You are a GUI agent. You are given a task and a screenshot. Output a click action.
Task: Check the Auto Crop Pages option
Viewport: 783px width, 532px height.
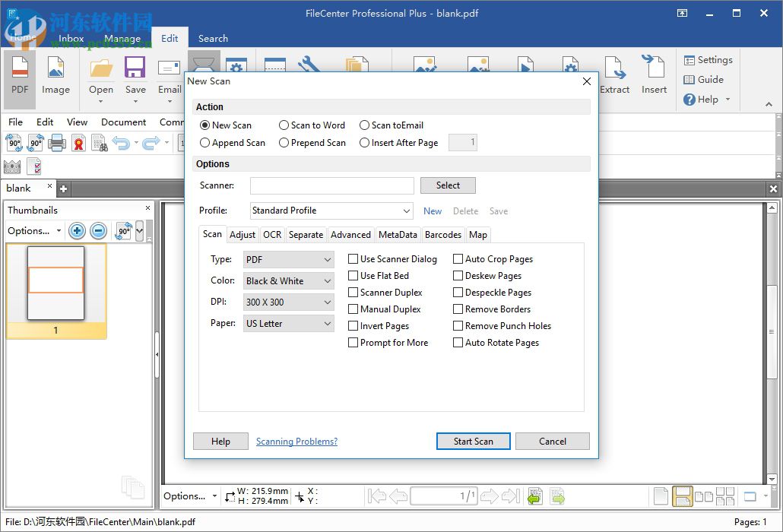(x=458, y=259)
